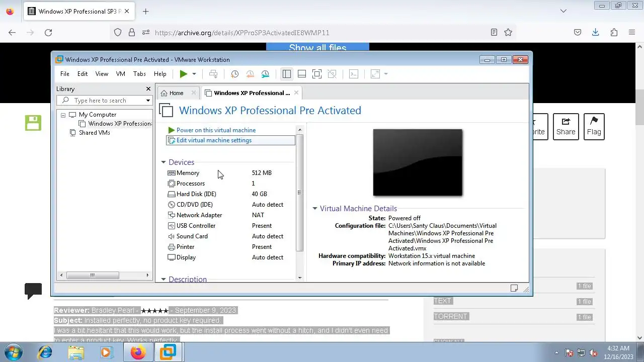Open the Edit menu
Image resolution: width=644 pixels, height=362 pixels.
83,74
